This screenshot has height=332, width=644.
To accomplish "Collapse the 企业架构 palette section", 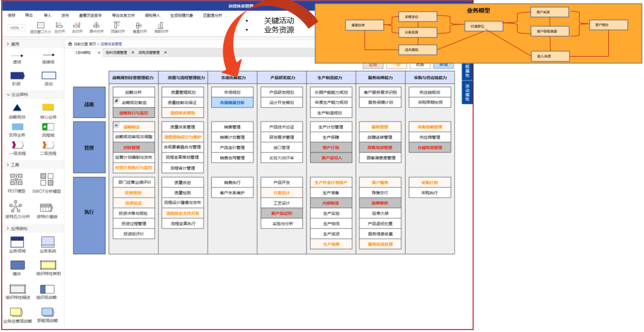I will [8, 94].
